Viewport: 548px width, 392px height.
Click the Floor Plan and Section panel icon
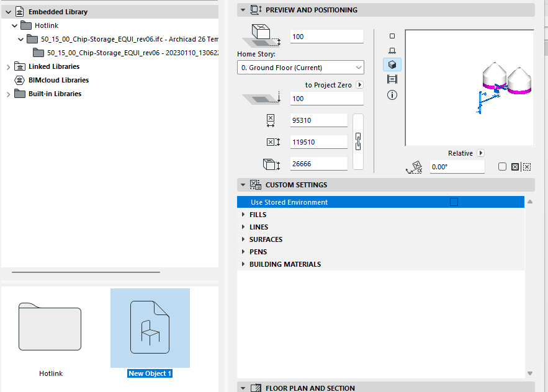pos(256,388)
